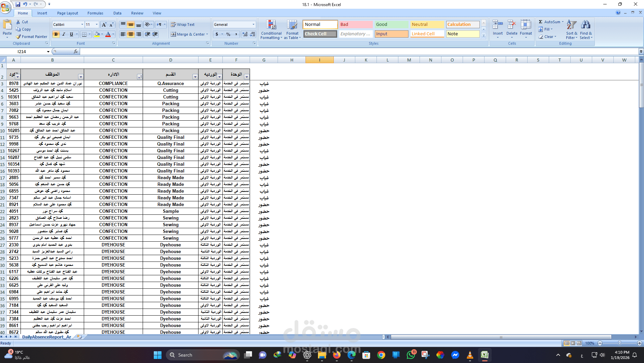
Task: Open Borders button in Font group
Action: tap(84, 34)
